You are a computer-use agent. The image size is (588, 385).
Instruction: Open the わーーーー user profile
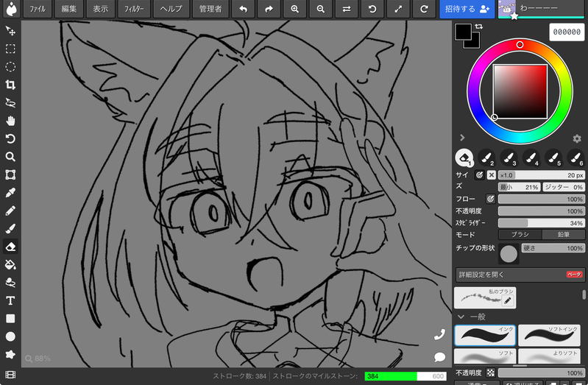[x=542, y=9]
